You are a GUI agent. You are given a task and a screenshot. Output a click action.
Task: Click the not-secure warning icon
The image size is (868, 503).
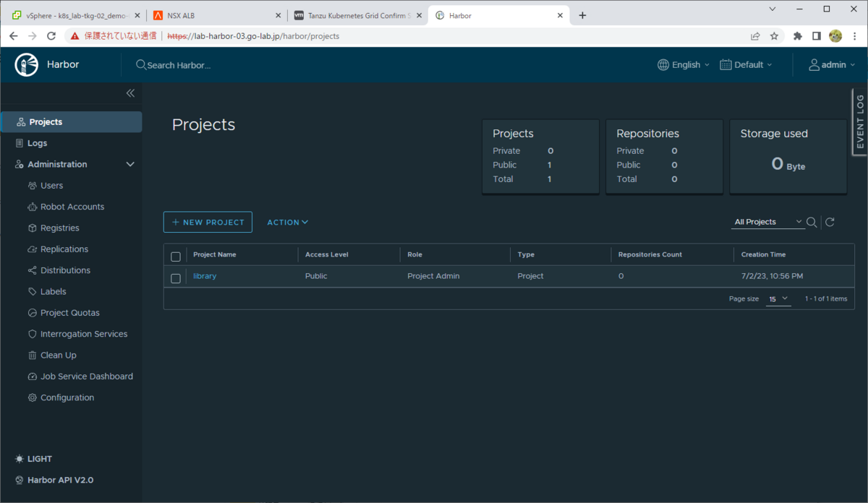coord(75,35)
